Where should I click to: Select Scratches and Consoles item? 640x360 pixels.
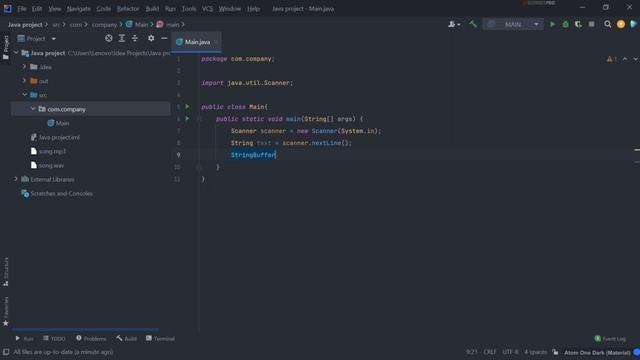click(x=57, y=193)
